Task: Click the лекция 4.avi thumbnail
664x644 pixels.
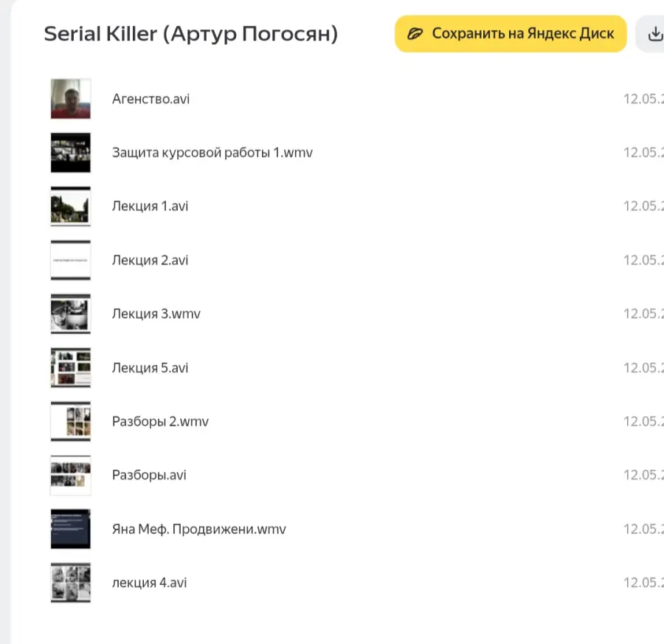Action: pyautogui.click(x=71, y=583)
